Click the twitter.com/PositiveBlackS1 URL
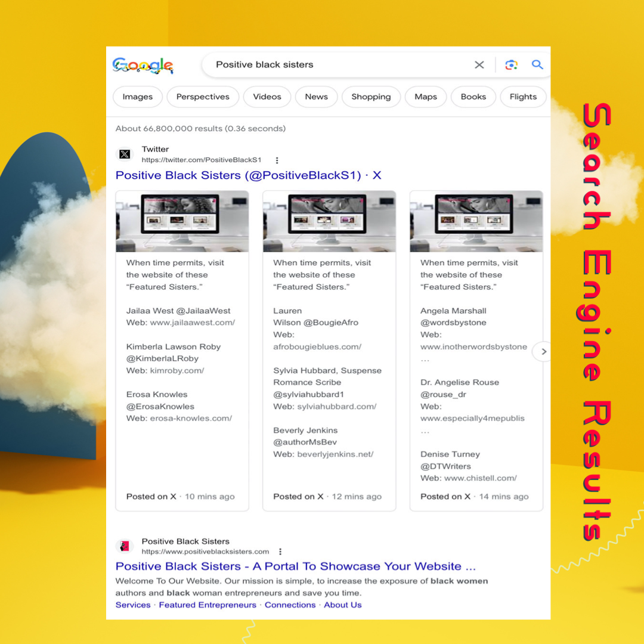Image resolution: width=644 pixels, height=644 pixels. coord(202,160)
